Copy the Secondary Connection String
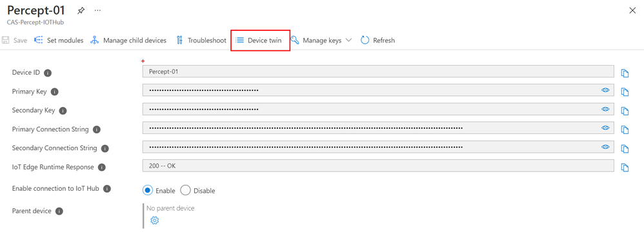The height and width of the screenshot is (232, 644). click(x=625, y=148)
